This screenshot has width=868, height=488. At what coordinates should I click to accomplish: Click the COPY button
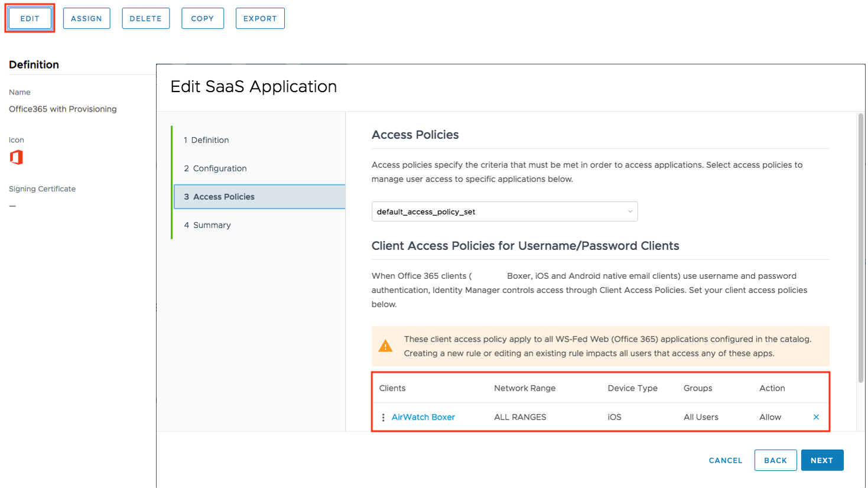click(202, 18)
